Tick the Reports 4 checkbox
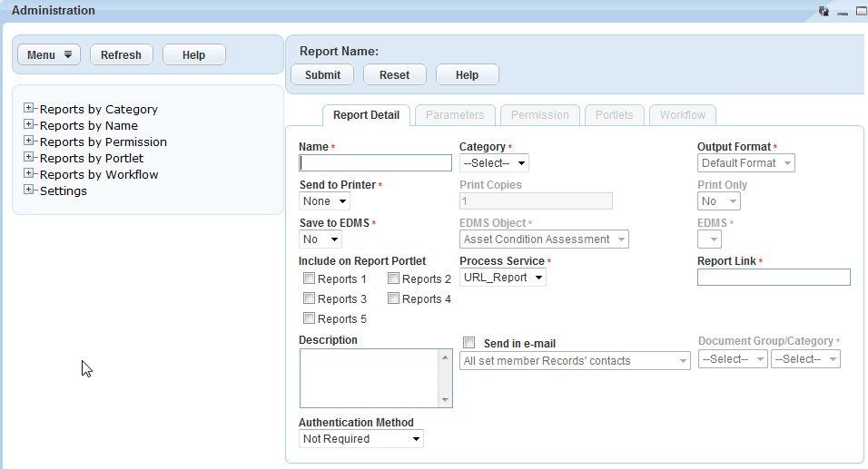 (x=394, y=298)
